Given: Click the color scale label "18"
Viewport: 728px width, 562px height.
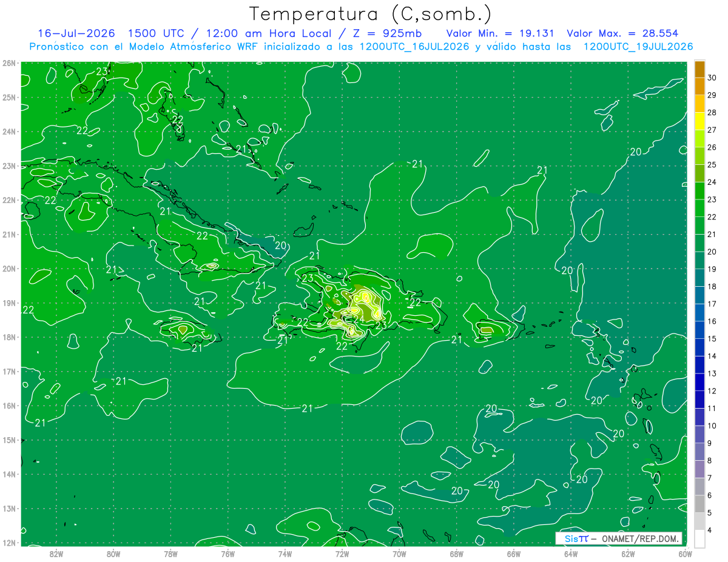Looking at the screenshot, I should (712, 286).
